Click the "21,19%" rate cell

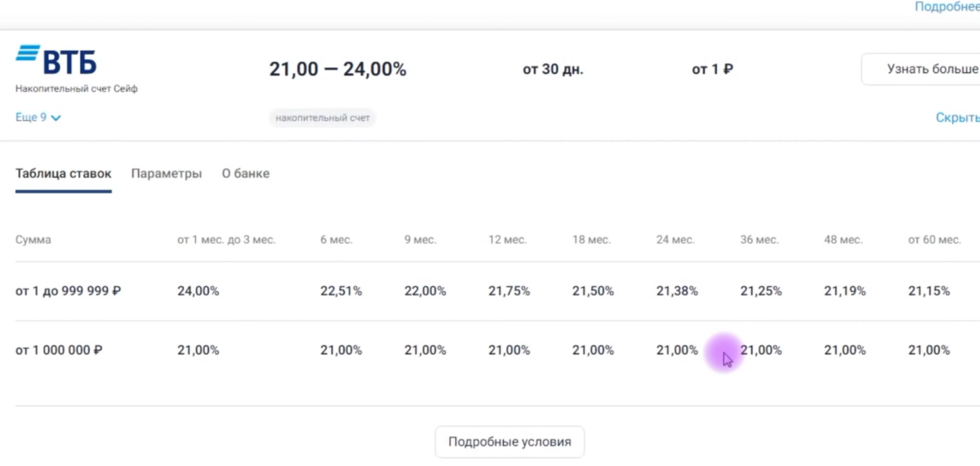pos(845,291)
